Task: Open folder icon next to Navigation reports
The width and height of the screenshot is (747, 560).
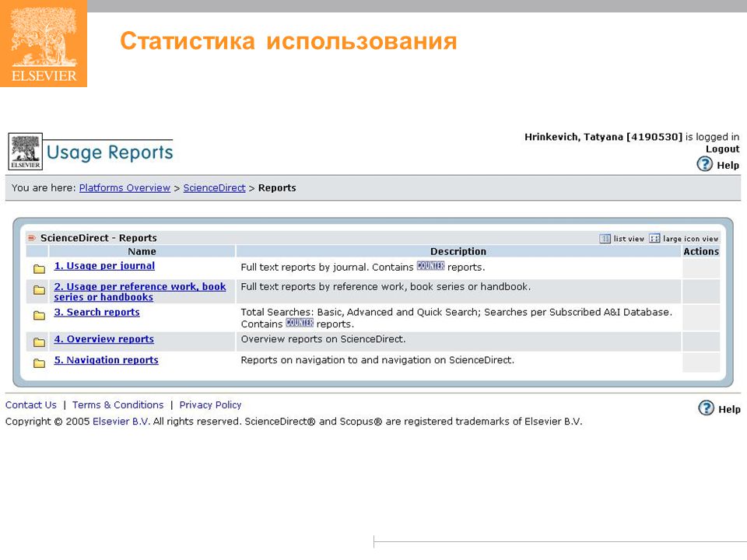Action: coord(39,363)
